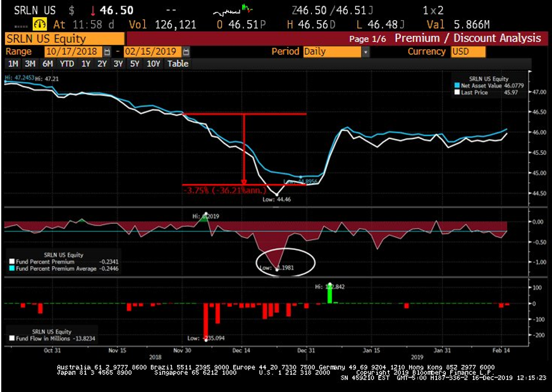
Task: Select the 1Y range tab
Action: [85, 64]
